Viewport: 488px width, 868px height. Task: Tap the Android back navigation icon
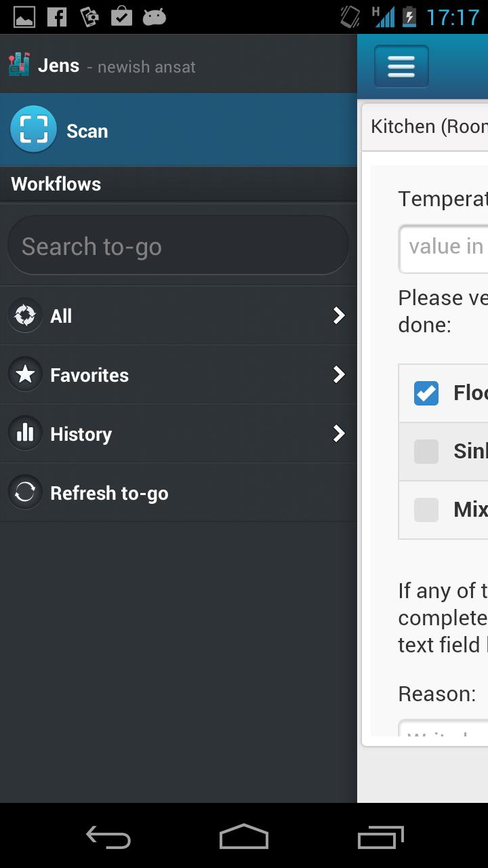point(108,837)
